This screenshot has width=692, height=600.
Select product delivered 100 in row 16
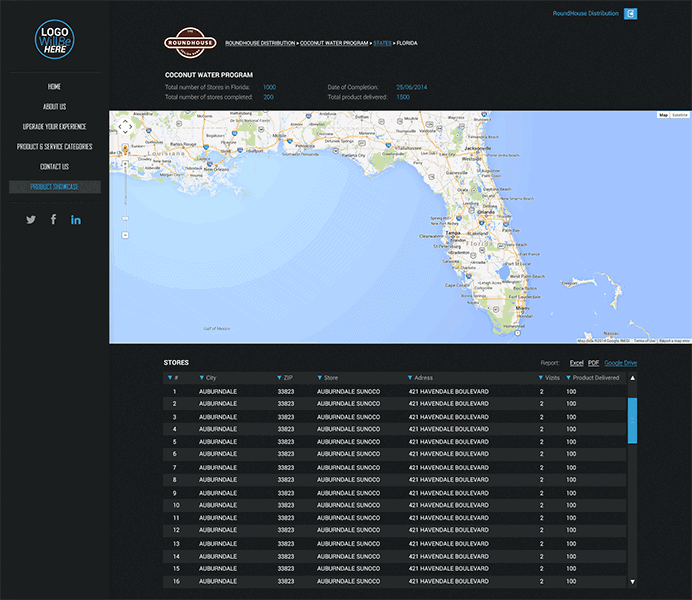(x=571, y=581)
